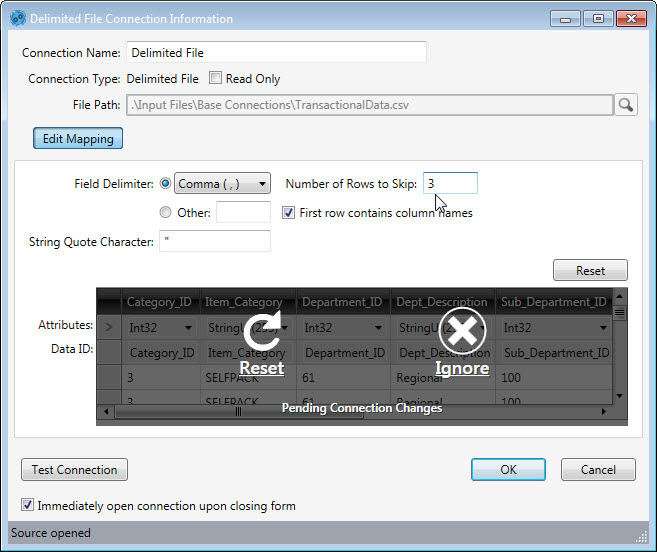Click the File Path text field
The height and width of the screenshot is (552, 657).
click(x=370, y=105)
